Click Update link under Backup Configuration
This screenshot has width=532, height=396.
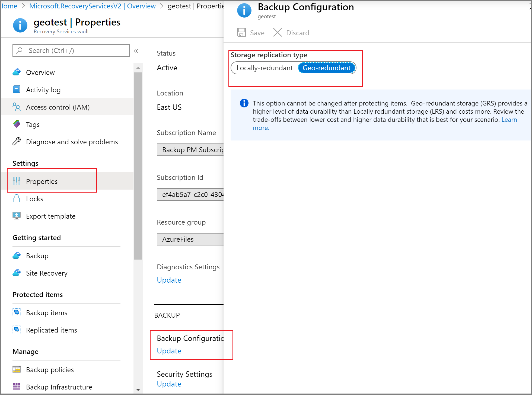tap(169, 351)
